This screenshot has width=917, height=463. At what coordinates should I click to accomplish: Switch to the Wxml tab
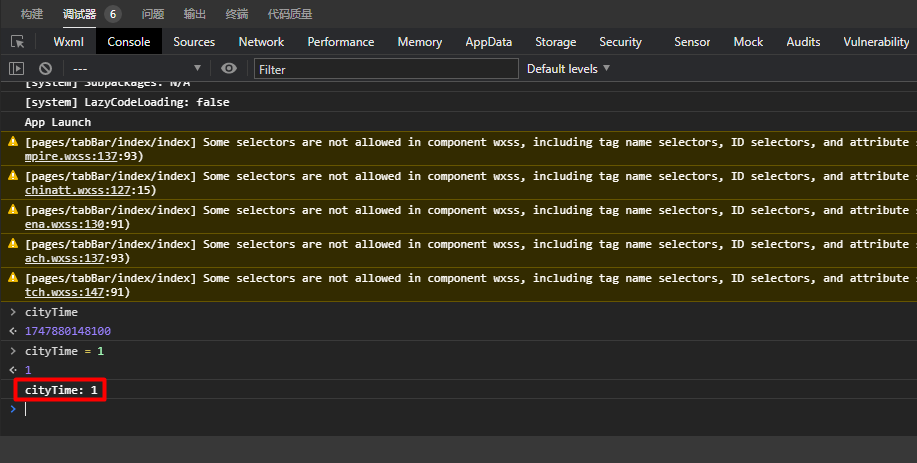tap(68, 42)
